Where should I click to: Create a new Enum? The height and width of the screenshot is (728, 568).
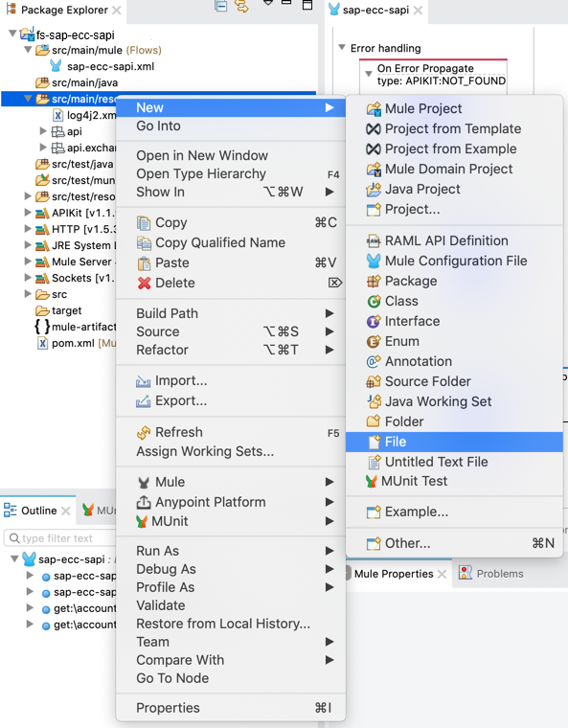[x=454, y=341]
